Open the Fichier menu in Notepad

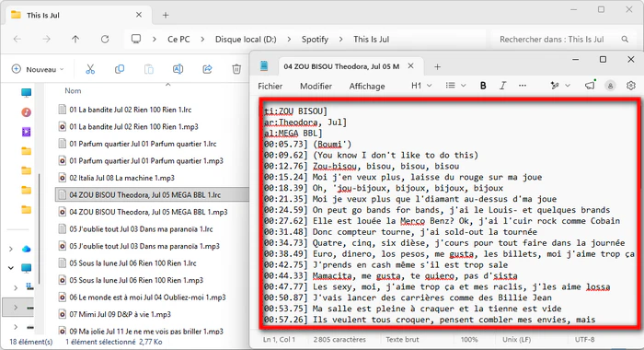coord(270,86)
